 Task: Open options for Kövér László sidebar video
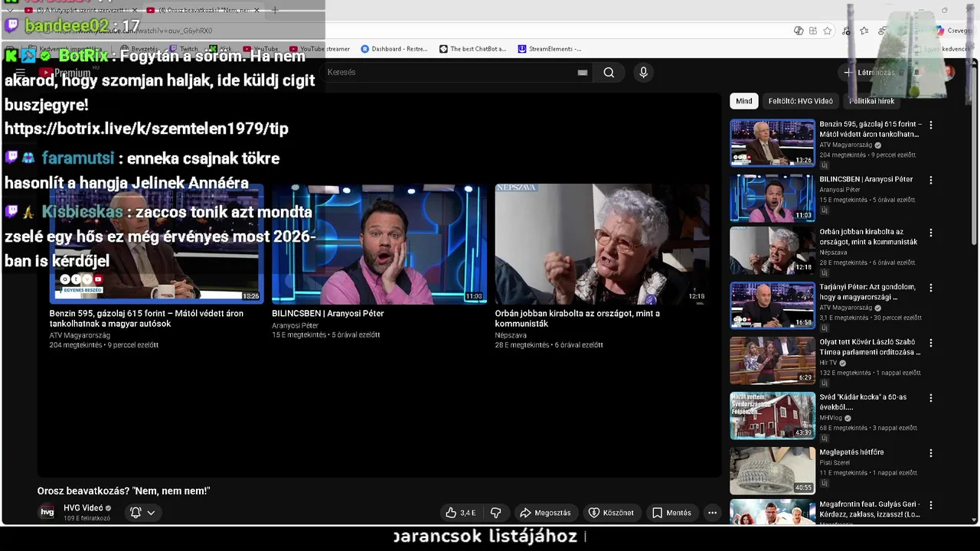[931, 343]
